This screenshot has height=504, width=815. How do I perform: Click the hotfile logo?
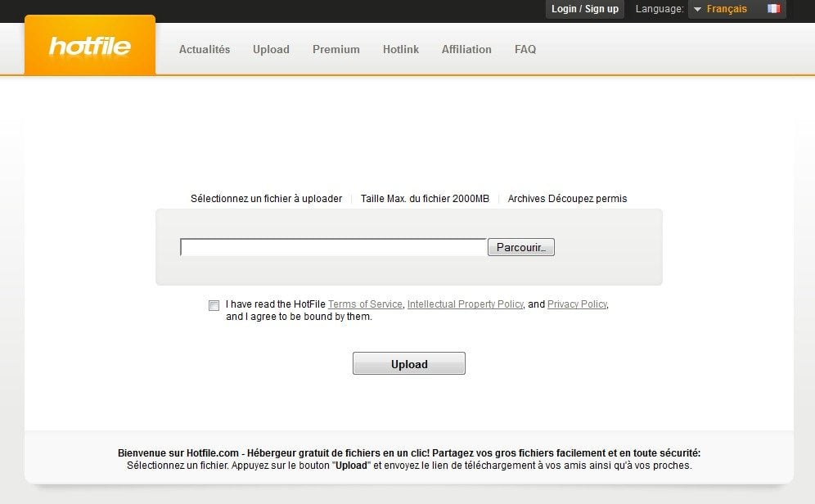(x=90, y=46)
